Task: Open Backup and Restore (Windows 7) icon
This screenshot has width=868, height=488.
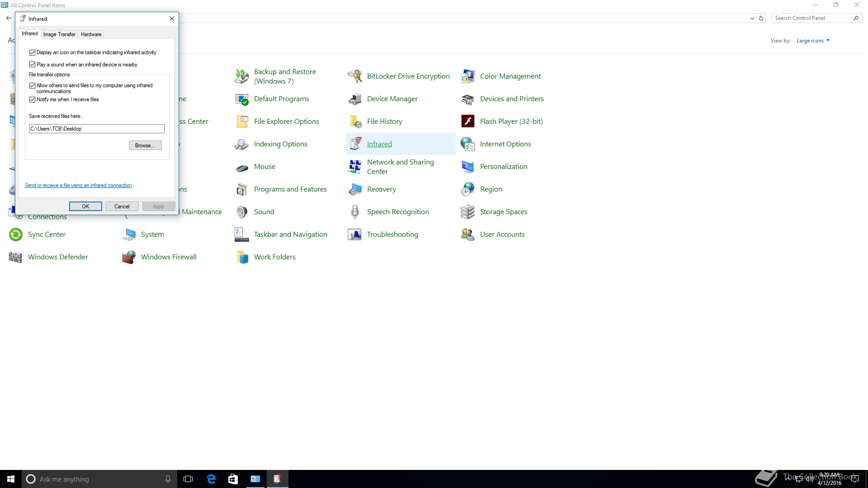Action: (x=242, y=76)
